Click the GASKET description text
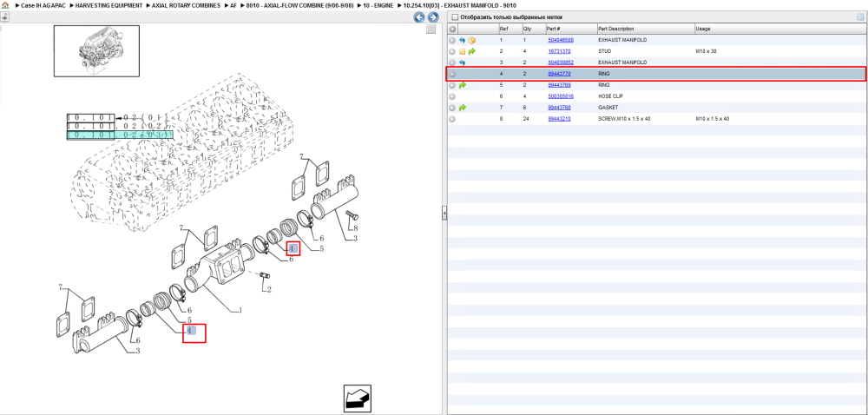868x415 pixels. (x=608, y=108)
